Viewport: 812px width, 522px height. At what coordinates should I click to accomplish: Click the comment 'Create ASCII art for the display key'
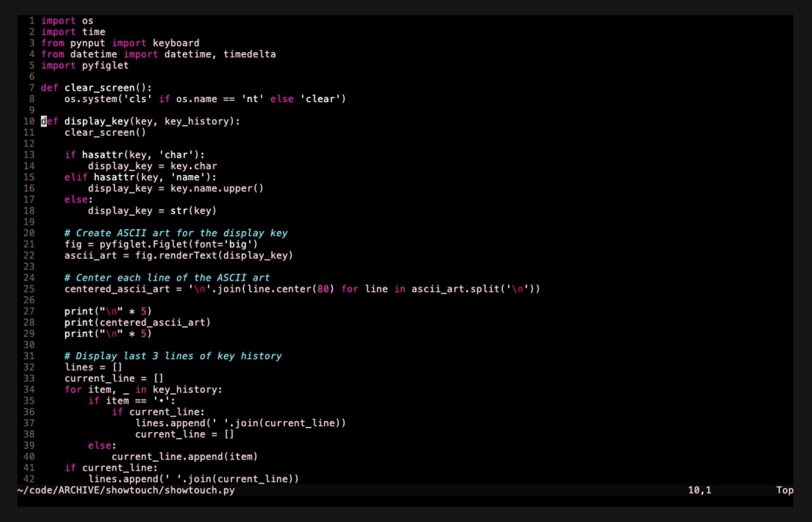176,233
